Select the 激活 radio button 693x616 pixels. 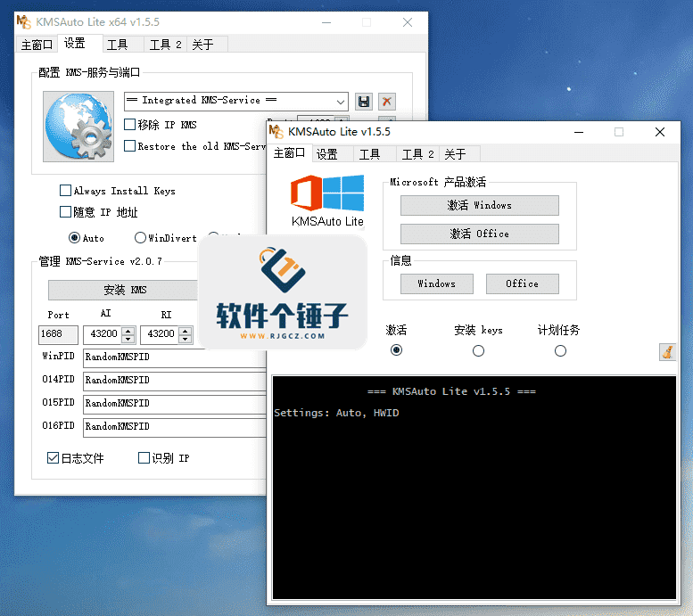(396, 350)
